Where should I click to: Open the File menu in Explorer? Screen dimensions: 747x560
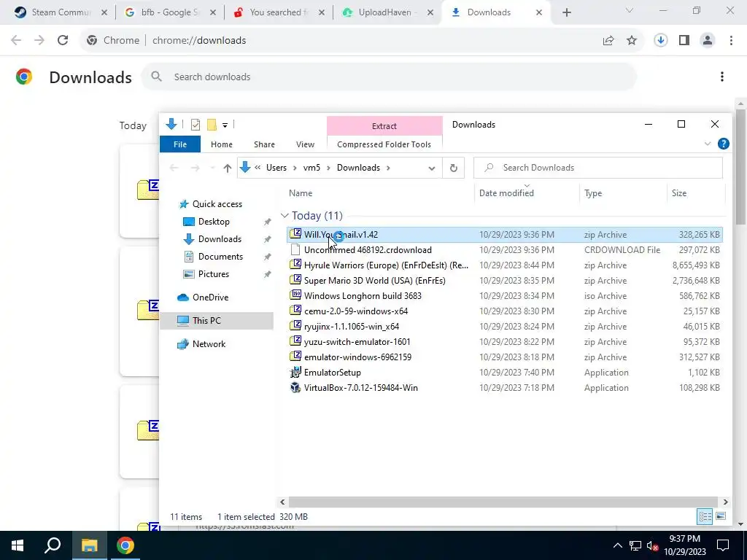pos(180,144)
